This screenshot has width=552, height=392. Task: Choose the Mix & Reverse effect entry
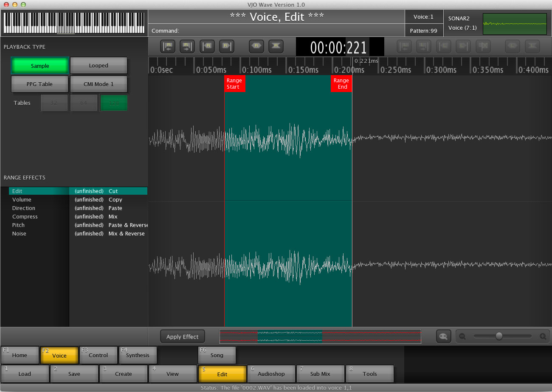click(x=108, y=233)
